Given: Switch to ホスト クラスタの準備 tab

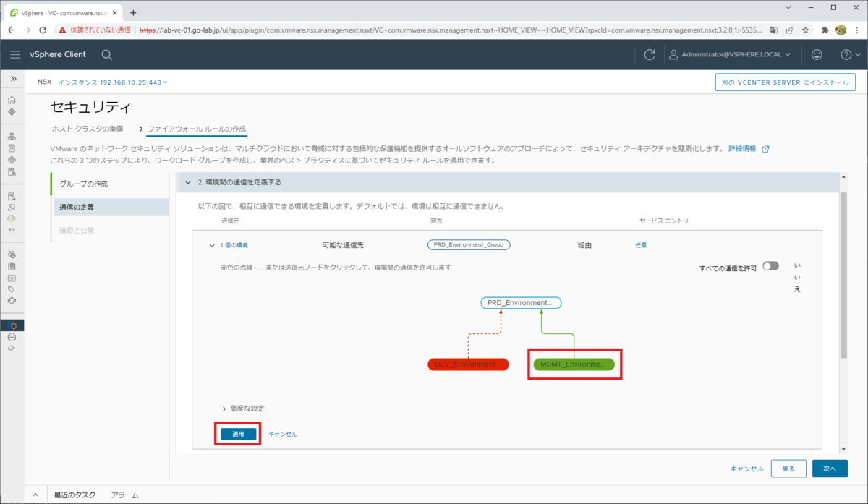Looking at the screenshot, I should (x=88, y=129).
